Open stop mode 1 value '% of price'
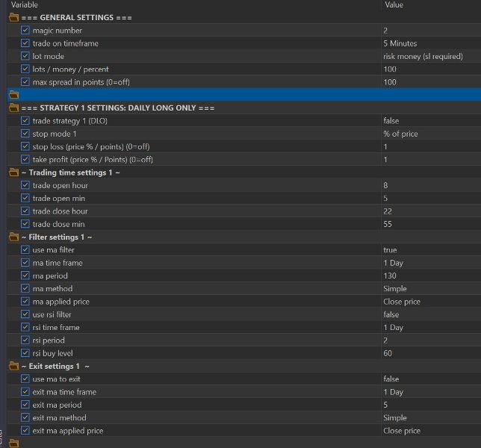481x448 pixels. coord(400,134)
